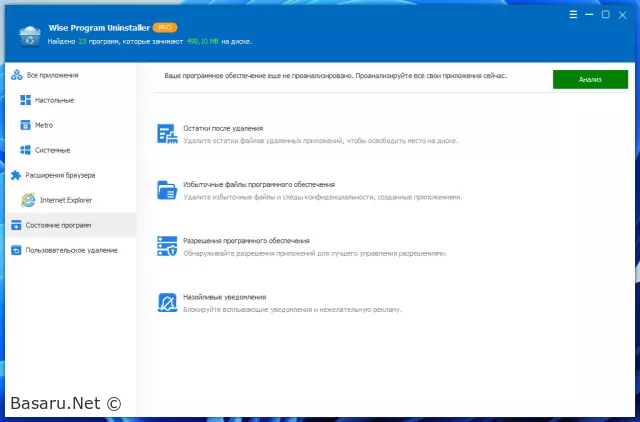The image size is (640, 422).
Task: Click the description 'Удалите остатки файлов удаленных приложений'
Action: point(320,141)
